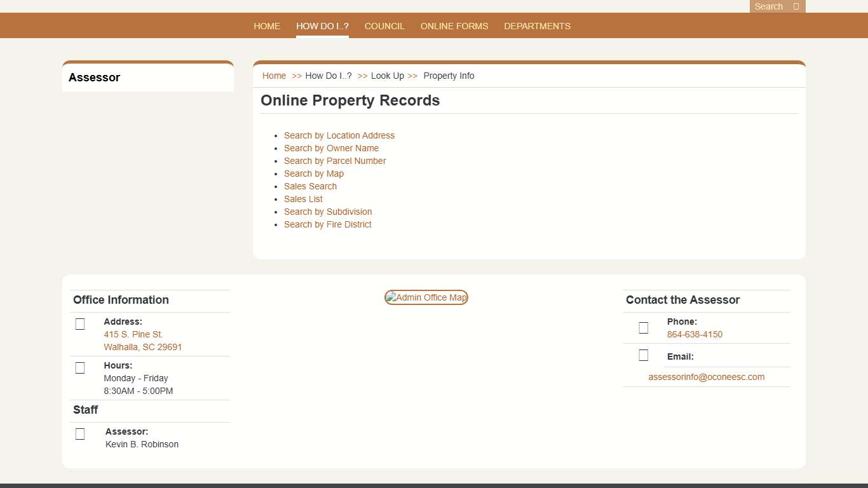
Task: Email assessorinfo@oconeesc.com via the link
Action: [x=706, y=376]
